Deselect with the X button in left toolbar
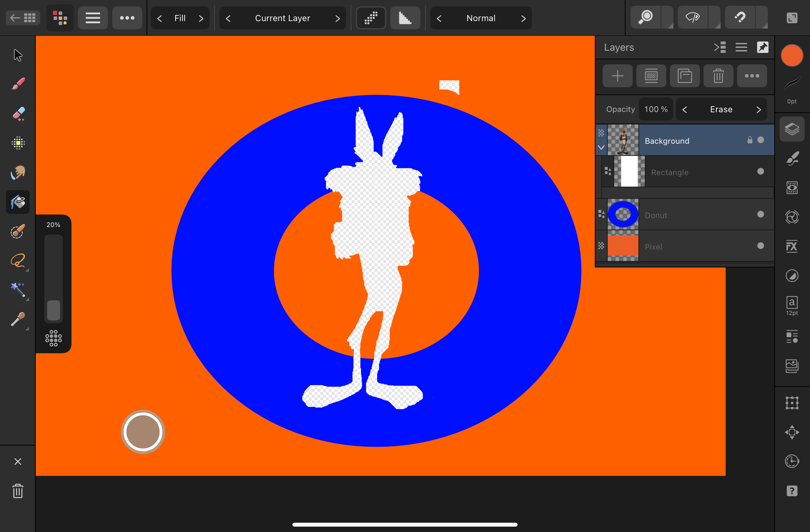Screen dimensions: 810x532 (x=18, y=462)
